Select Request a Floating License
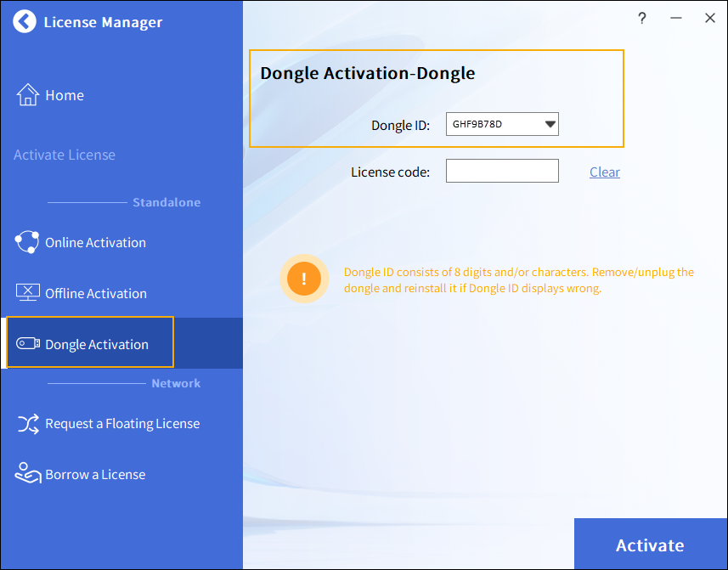This screenshot has width=728, height=570. click(x=122, y=423)
